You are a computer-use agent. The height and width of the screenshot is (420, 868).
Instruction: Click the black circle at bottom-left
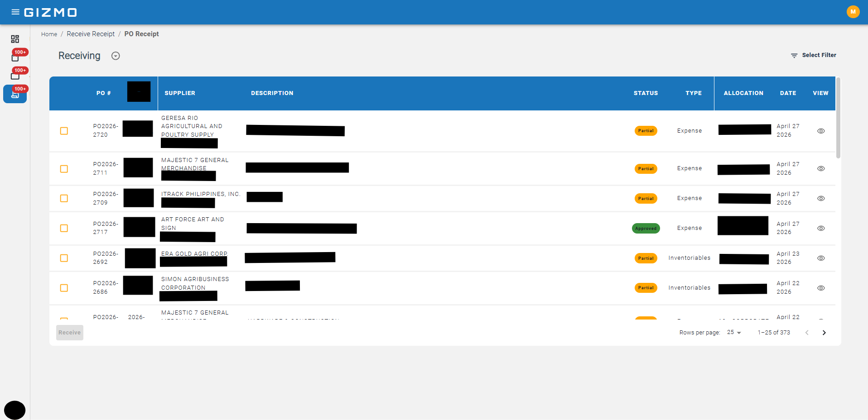pyautogui.click(x=14, y=410)
